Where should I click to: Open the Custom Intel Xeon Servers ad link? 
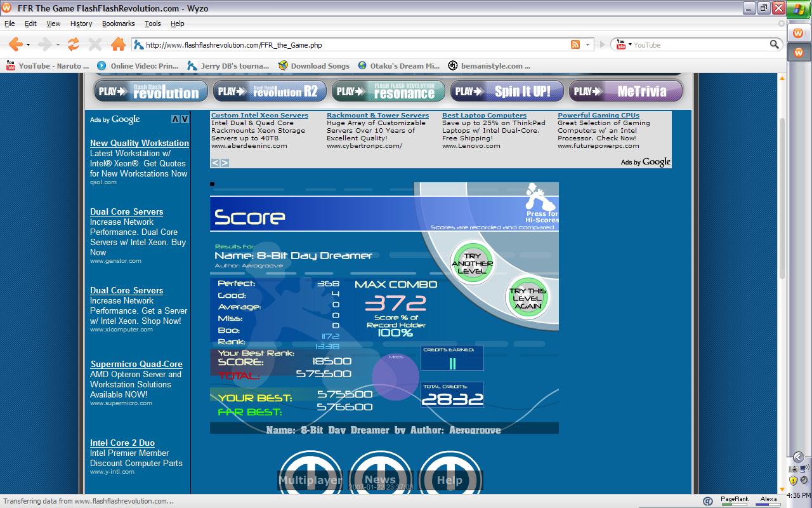(259, 116)
